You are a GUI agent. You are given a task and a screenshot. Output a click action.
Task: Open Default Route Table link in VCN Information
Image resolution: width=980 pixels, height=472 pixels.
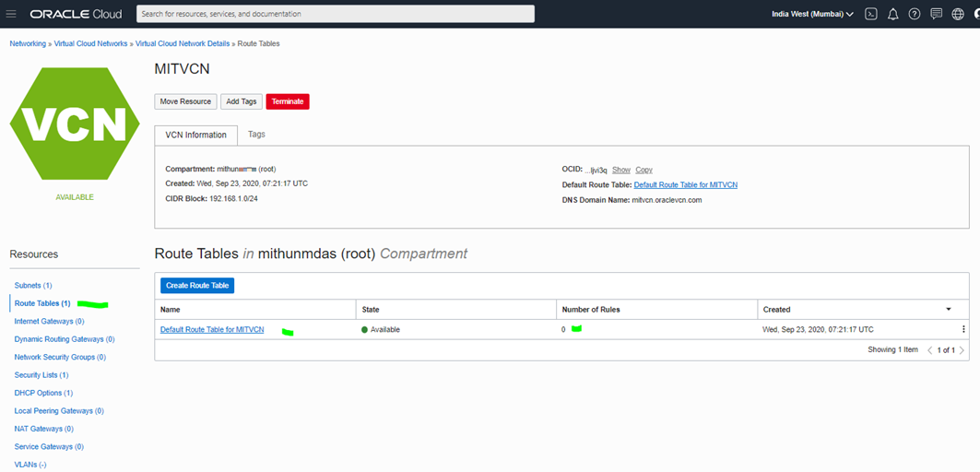(x=686, y=185)
